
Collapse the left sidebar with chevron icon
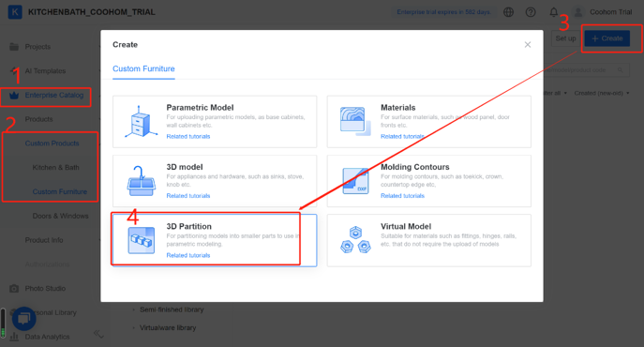98,334
